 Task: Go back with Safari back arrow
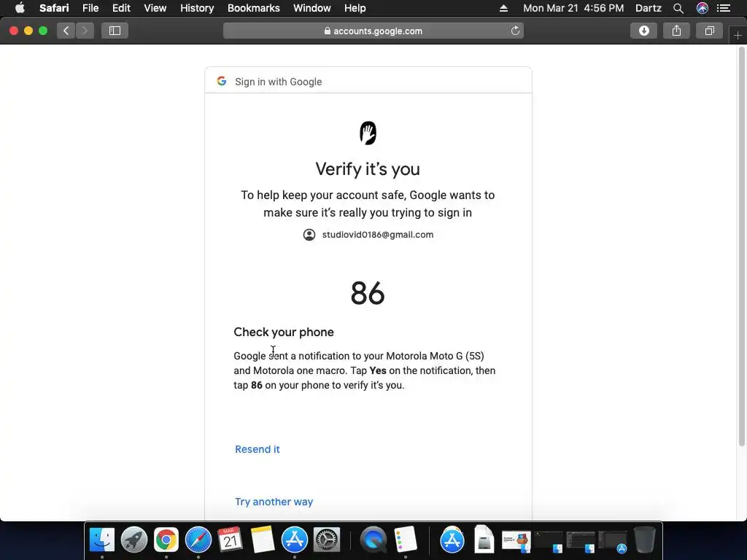66,31
